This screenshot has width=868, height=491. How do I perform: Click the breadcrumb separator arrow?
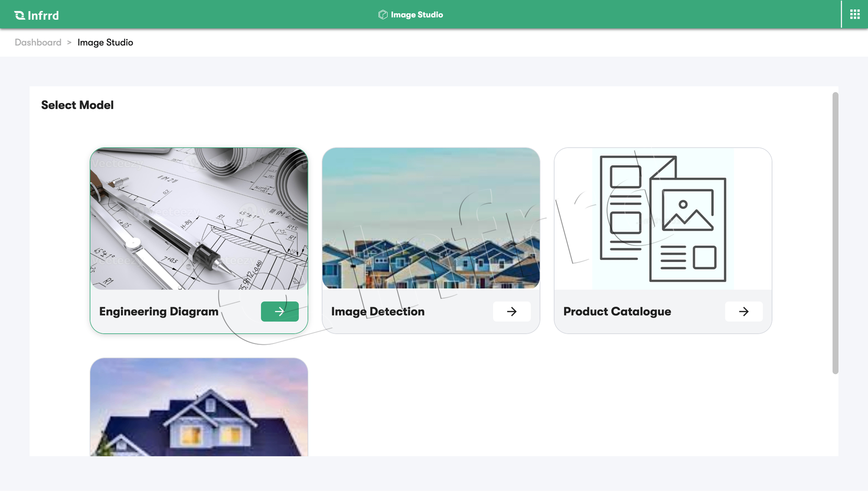(x=69, y=42)
